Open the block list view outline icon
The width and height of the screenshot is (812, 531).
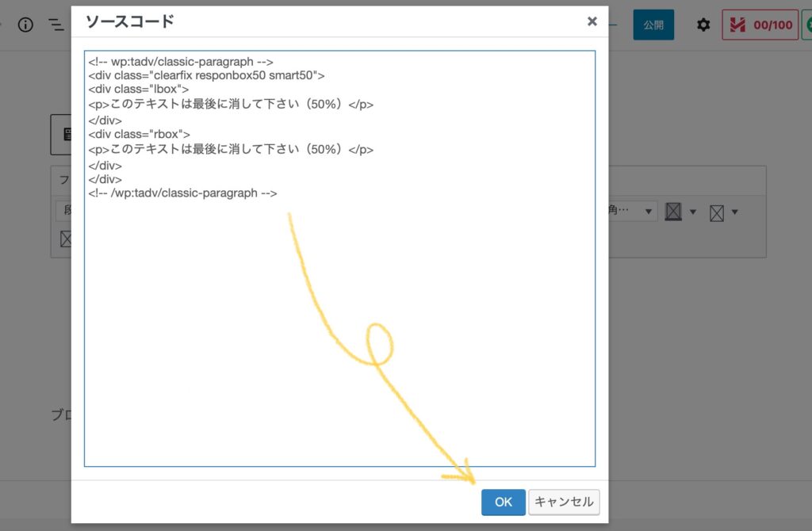(x=56, y=25)
